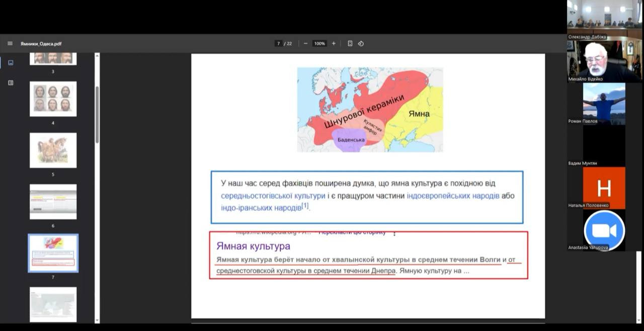Image resolution: width=644 pixels, height=331 pixels.
Task: Click the Zoom camera icon for Anastasiia Yahupova
Action: click(604, 230)
